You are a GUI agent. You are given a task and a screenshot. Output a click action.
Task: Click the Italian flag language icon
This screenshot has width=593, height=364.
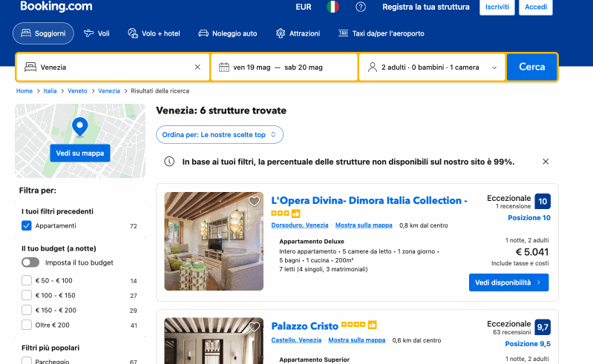(x=332, y=7)
